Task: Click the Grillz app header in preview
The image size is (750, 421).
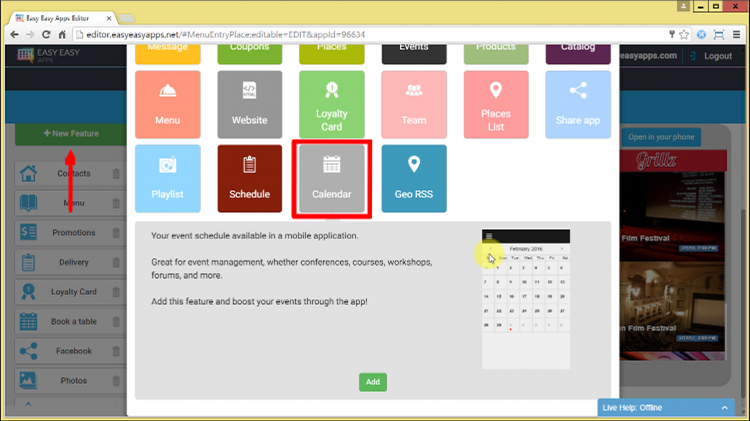Action: pyautogui.click(x=673, y=161)
